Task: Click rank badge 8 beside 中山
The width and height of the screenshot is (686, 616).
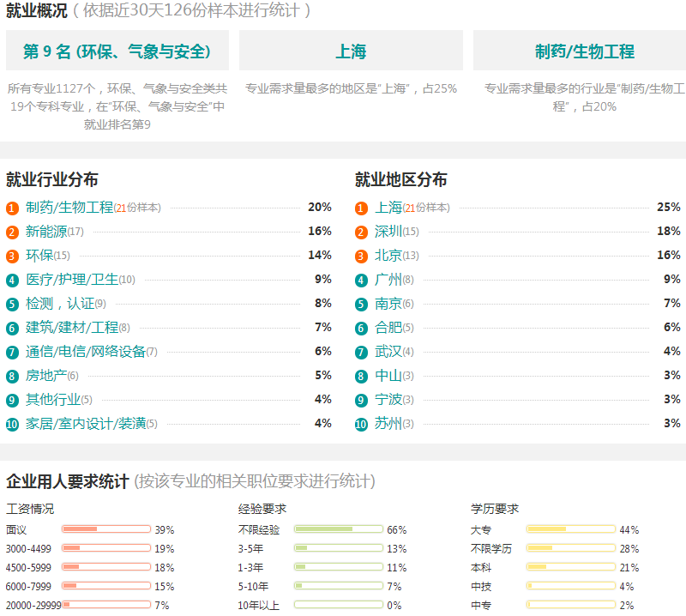Action: 361,377
